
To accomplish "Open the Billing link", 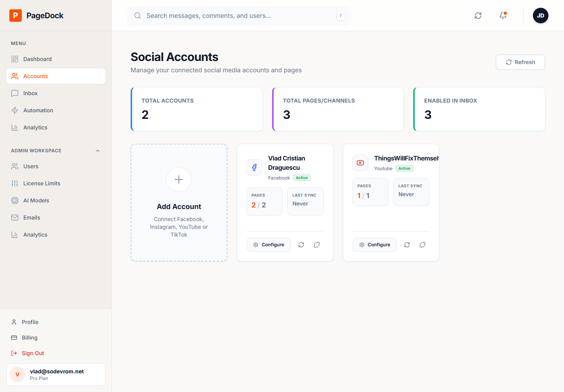I will point(56,338).
